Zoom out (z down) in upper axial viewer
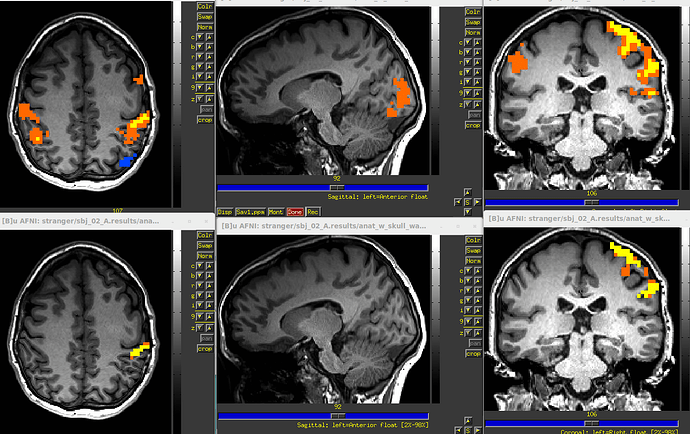 coord(200,99)
